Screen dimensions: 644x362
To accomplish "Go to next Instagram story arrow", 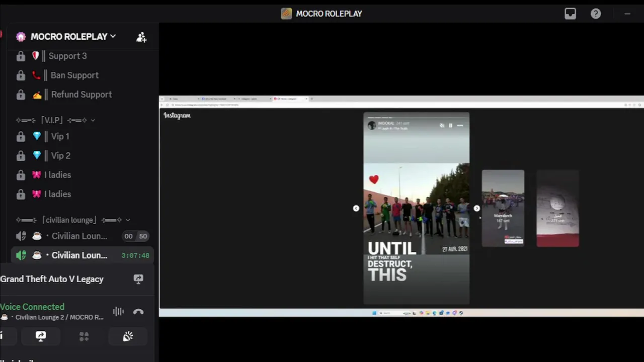I will (476, 208).
